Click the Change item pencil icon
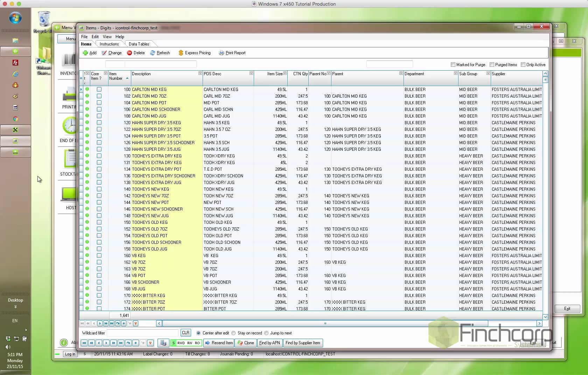 point(104,53)
